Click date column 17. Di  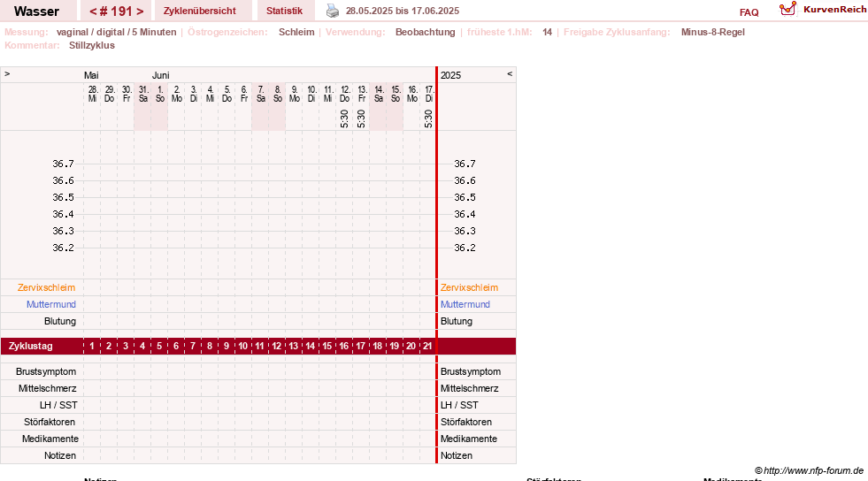pos(429,94)
